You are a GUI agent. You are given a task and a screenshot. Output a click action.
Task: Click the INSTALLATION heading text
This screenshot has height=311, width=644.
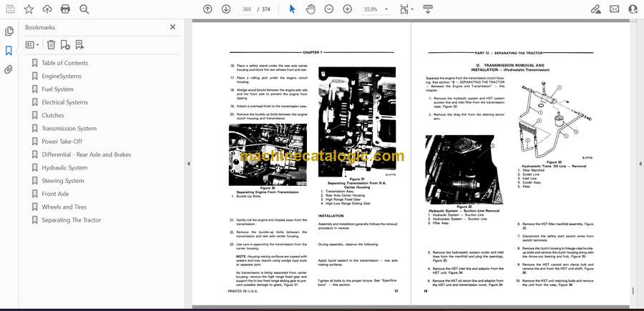tap(331, 216)
